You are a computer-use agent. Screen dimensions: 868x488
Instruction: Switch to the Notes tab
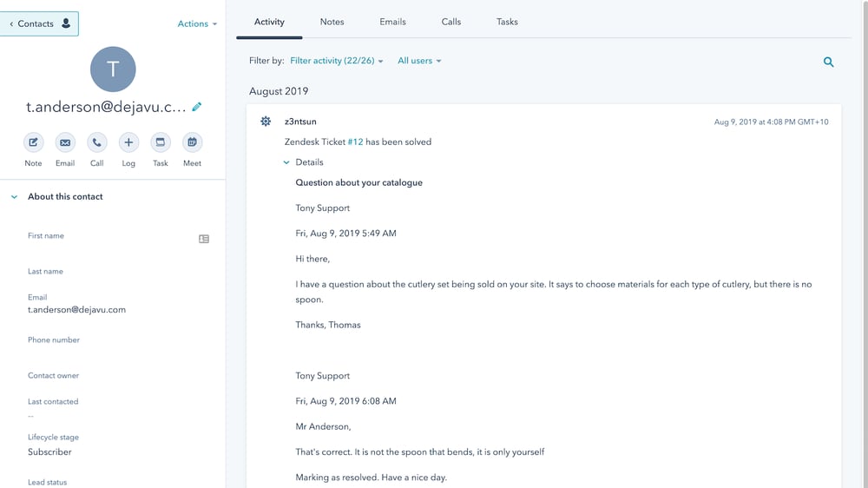click(332, 23)
